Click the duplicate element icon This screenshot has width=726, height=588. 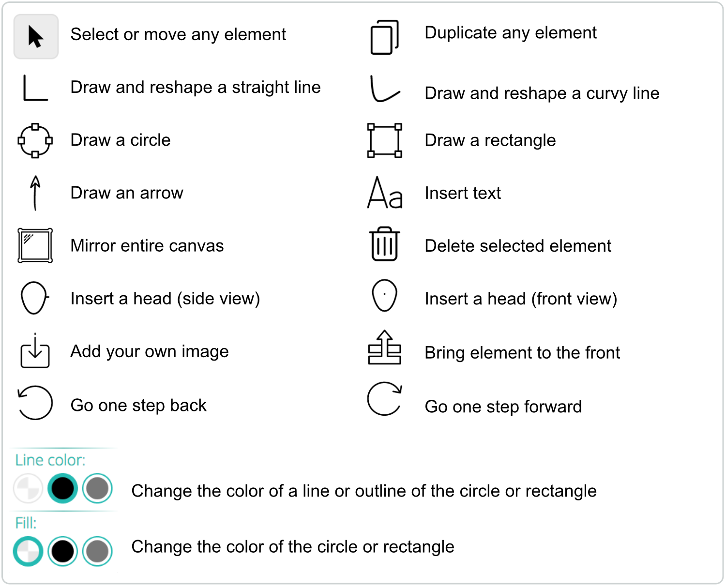[384, 37]
